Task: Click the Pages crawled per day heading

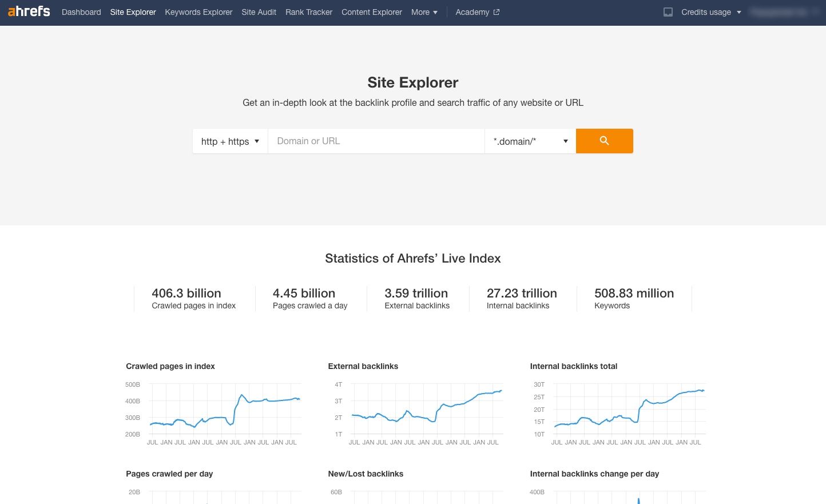Action: [x=169, y=474]
